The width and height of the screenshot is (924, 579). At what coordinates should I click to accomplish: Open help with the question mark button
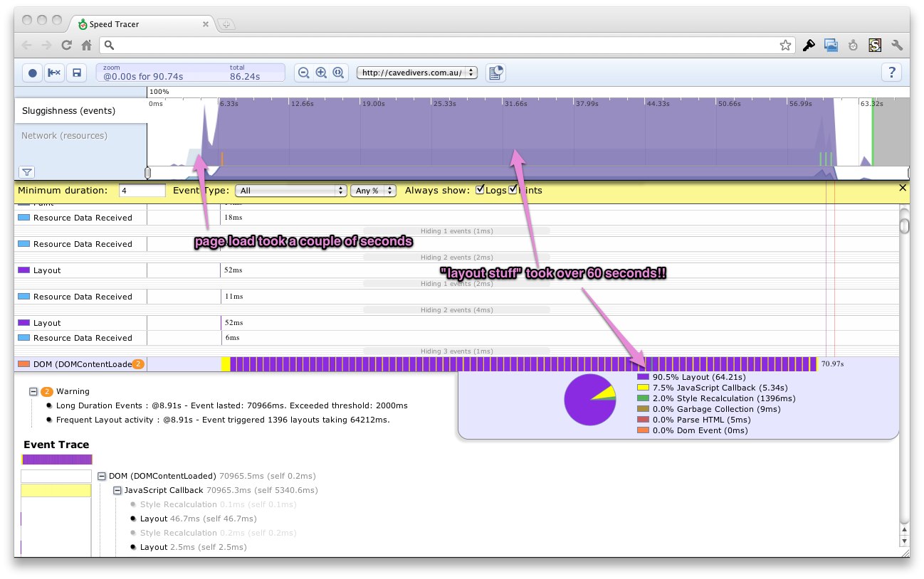[x=891, y=73]
